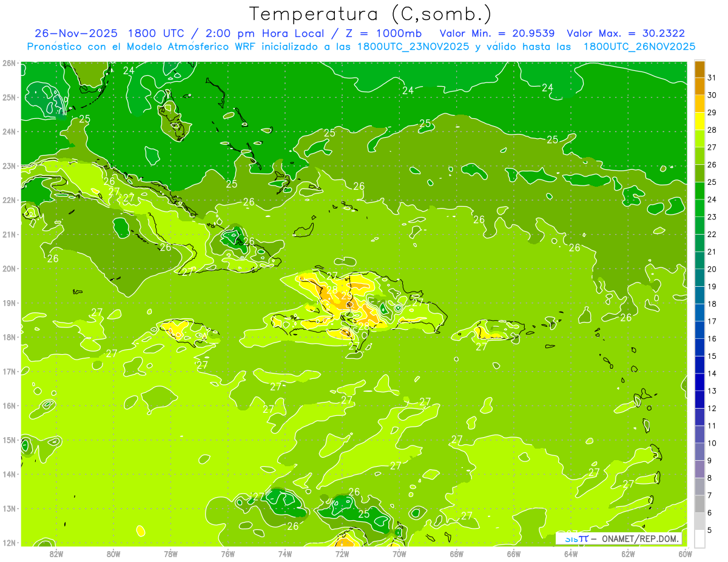This screenshot has width=728, height=562.
Task: Click the 'ONAMET/REP.DOM.' credit label
Action: 641,538
